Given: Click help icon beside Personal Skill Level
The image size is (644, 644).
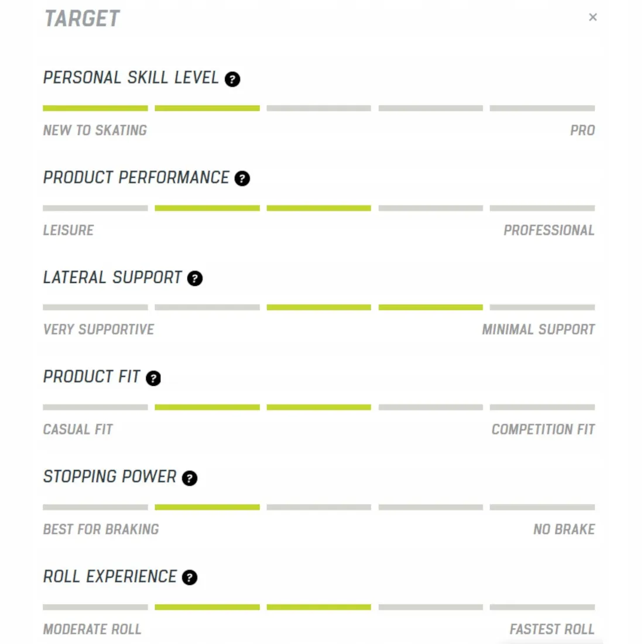Looking at the screenshot, I should pos(232,79).
